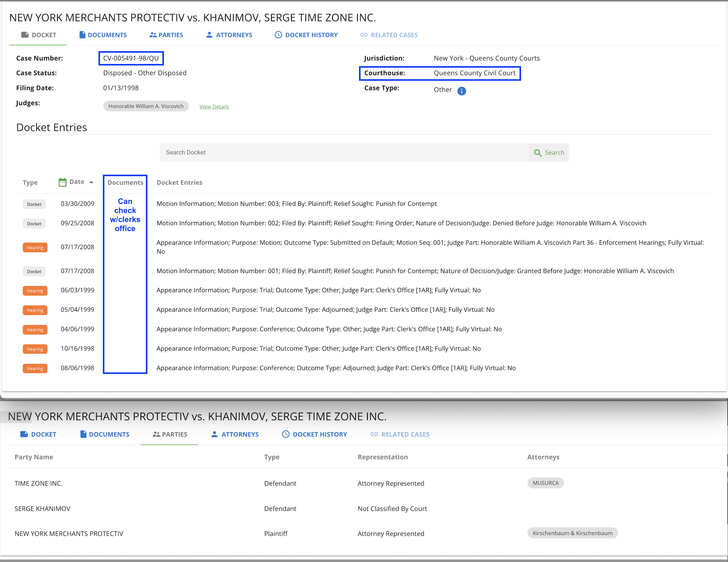This screenshot has width=728, height=562.
Task: Open the Documents tab in top panel
Action: [103, 35]
